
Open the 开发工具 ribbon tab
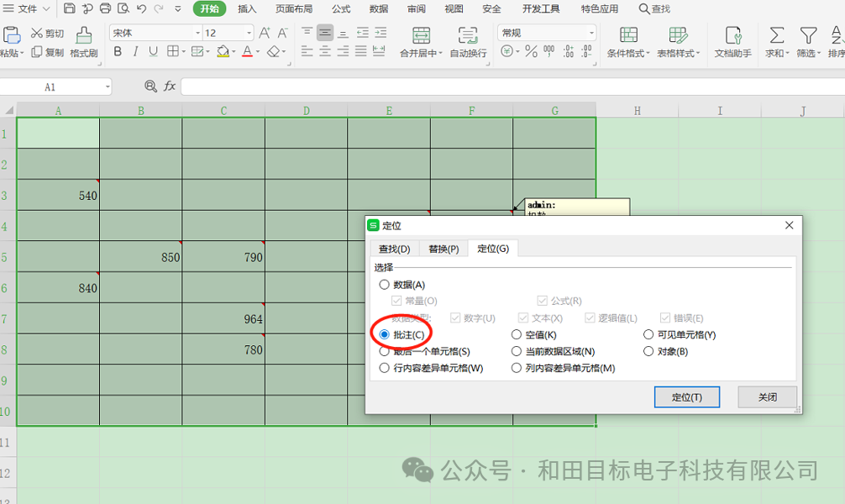541,8
